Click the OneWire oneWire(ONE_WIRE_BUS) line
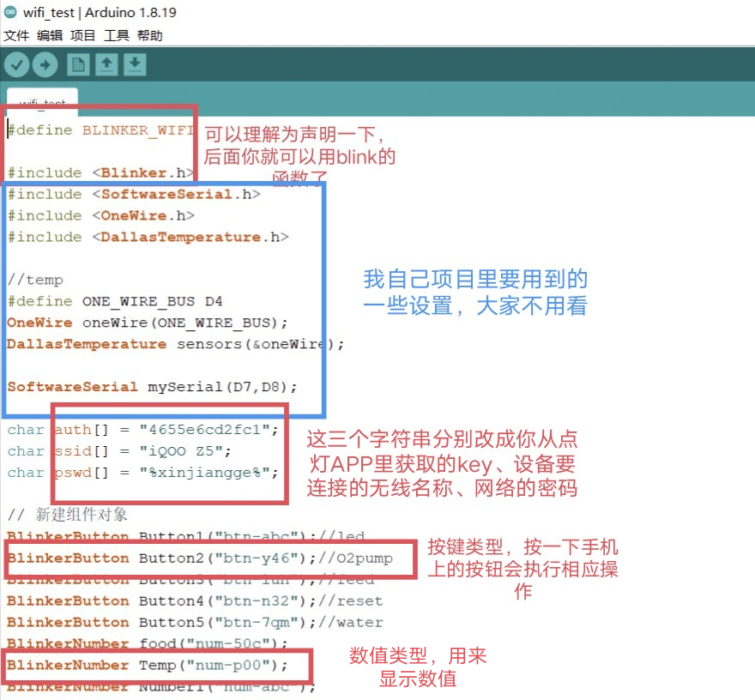Image resolution: width=755 pixels, height=700 pixels. click(x=148, y=323)
